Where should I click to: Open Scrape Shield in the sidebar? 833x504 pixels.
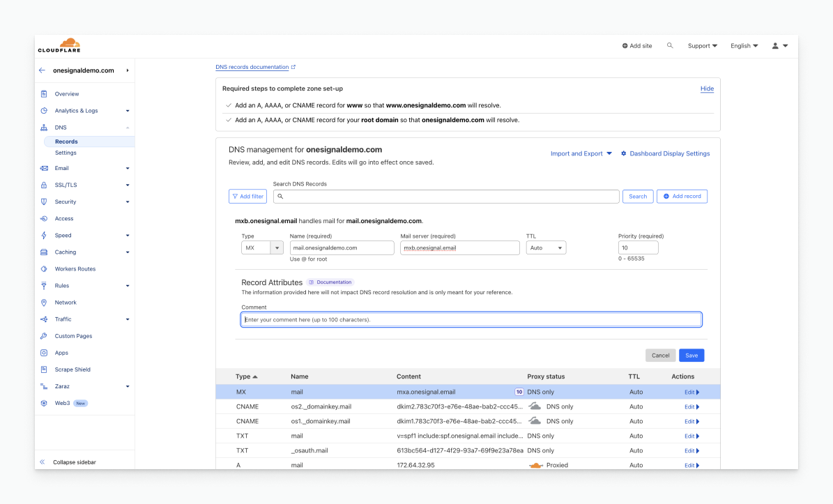click(x=72, y=369)
